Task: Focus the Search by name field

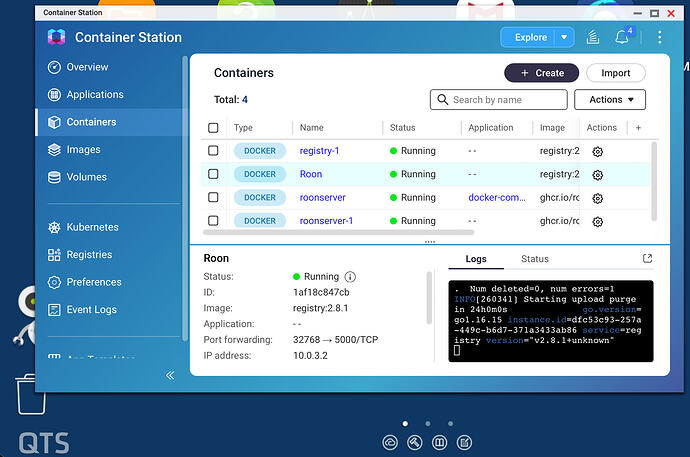Action: coord(499,100)
